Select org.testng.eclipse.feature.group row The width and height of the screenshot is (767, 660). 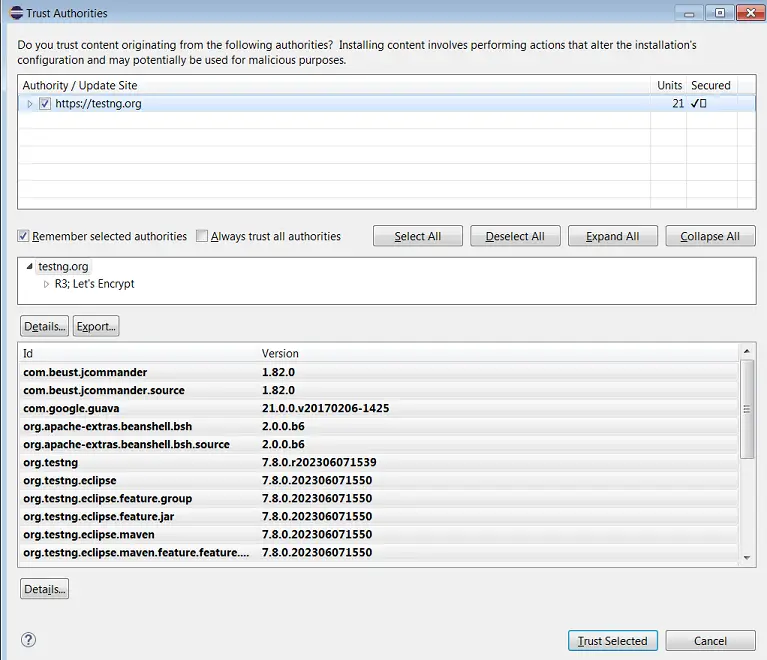click(379, 499)
